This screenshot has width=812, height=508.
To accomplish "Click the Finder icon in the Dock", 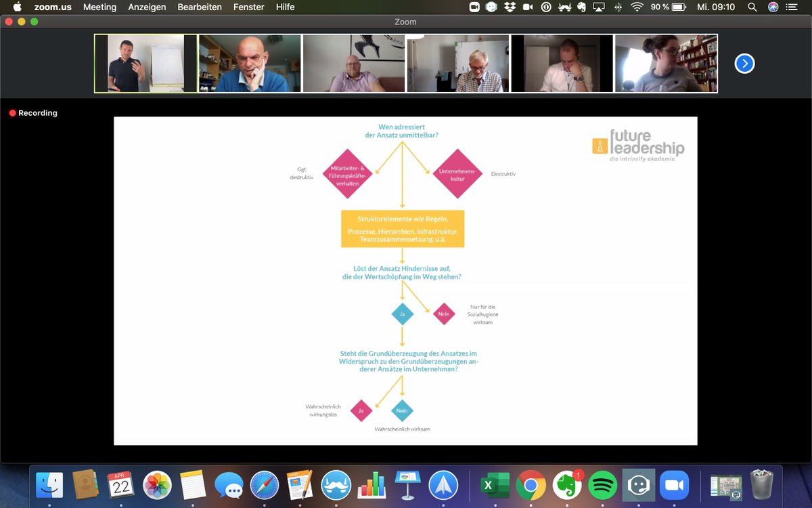I will pos(49,485).
